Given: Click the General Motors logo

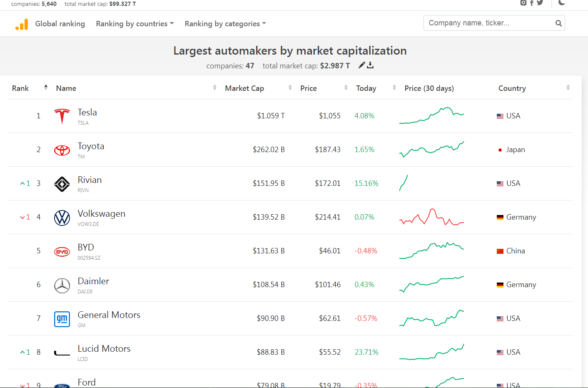Looking at the screenshot, I should click(x=62, y=319).
